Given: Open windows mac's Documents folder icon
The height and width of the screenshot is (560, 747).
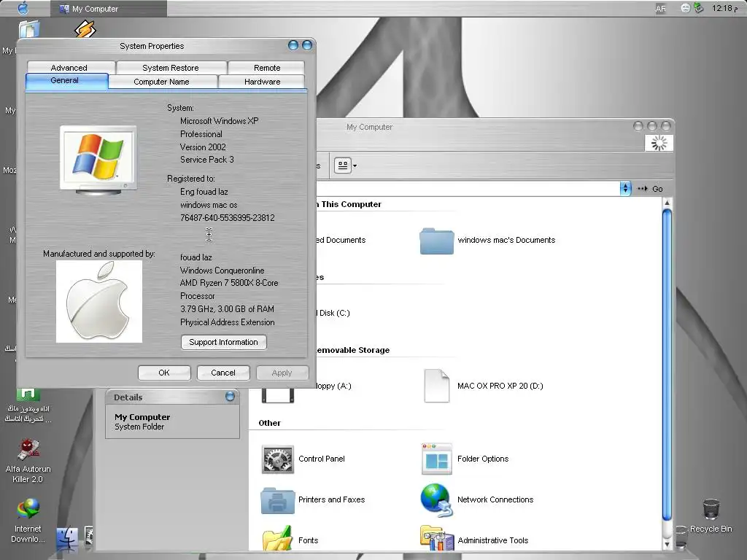Looking at the screenshot, I should (436, 241).
